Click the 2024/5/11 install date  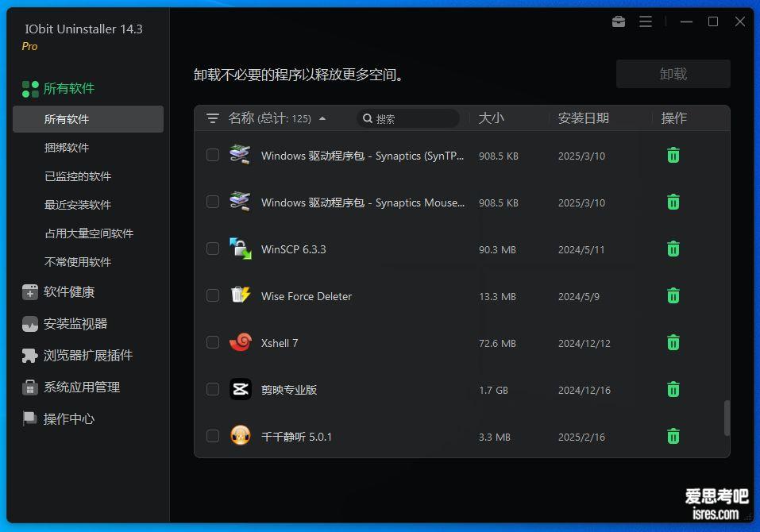coord(581,249)
